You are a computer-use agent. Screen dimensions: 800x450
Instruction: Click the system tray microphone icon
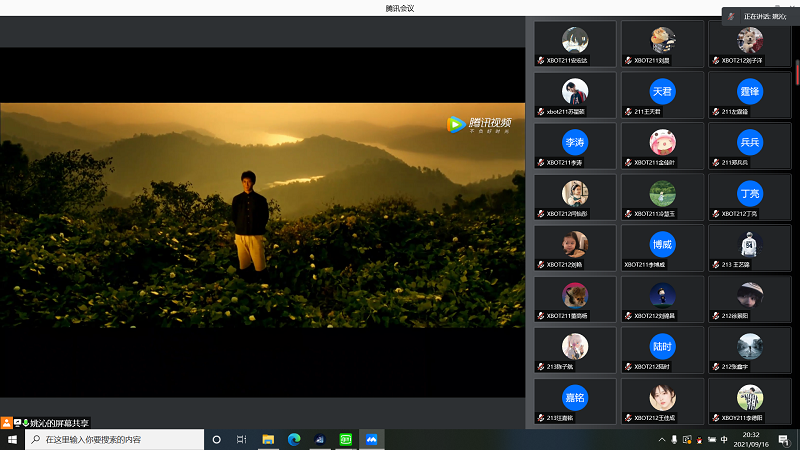coord(674,439)
